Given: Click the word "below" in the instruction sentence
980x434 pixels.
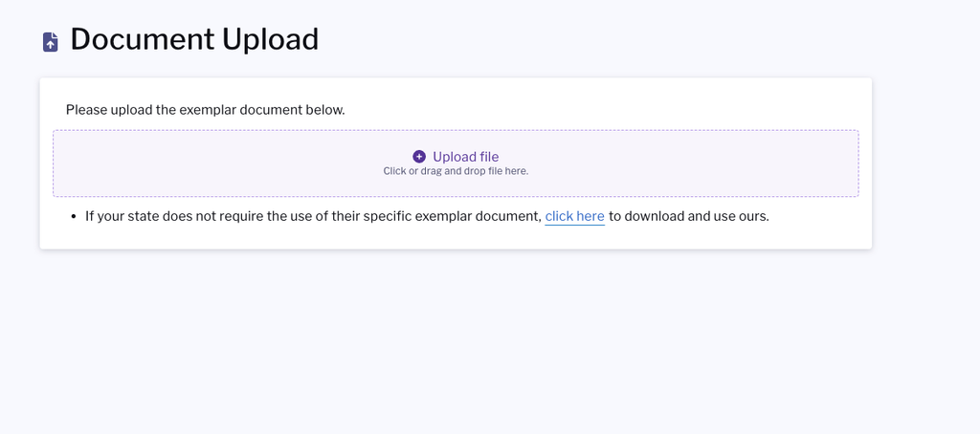Looking at the screenshot, I should pos(323,110).
